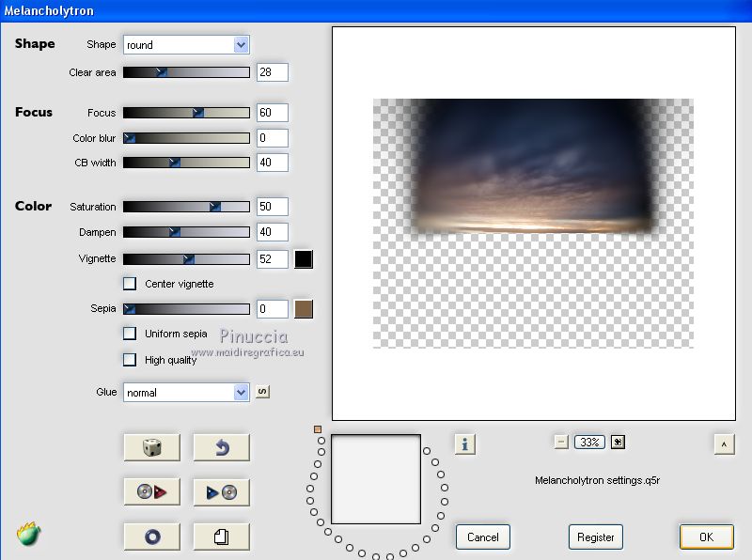The width and height of the screenshot is (752, 560).
Task: Open the brown sepia color swatch
Action: coord(304,309)
